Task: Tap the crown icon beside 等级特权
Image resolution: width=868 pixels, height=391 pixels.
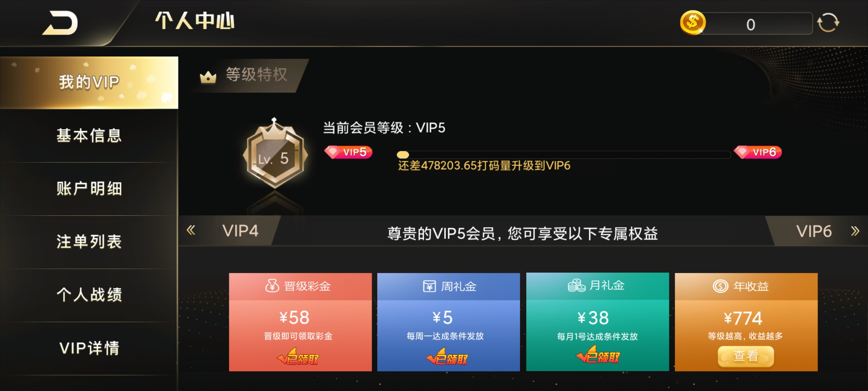Action: coord(208,77)
